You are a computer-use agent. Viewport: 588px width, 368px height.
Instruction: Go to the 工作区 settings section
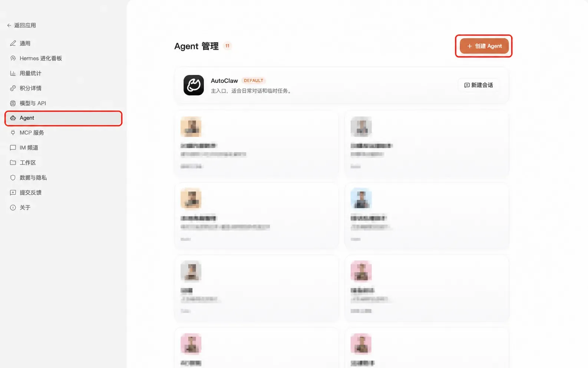pyautogui.click(x=63, y=162)
